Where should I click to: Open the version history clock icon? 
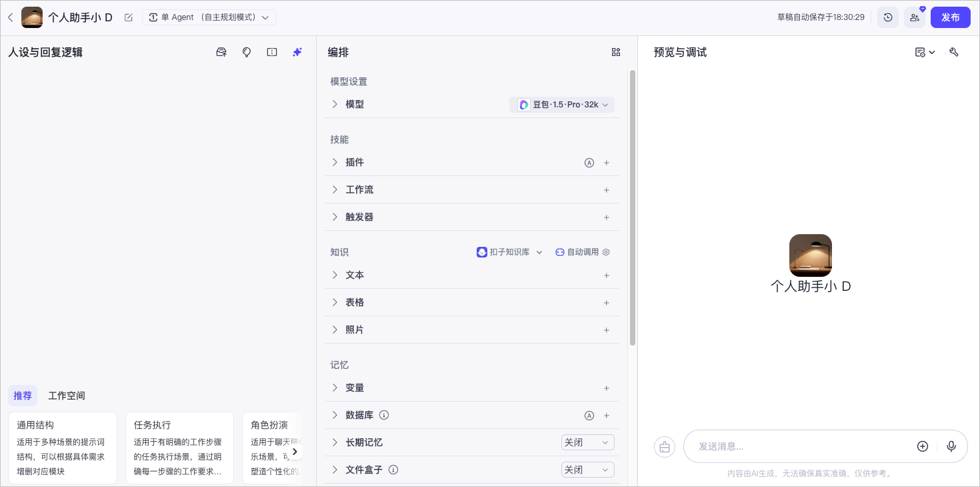[888, 17]
